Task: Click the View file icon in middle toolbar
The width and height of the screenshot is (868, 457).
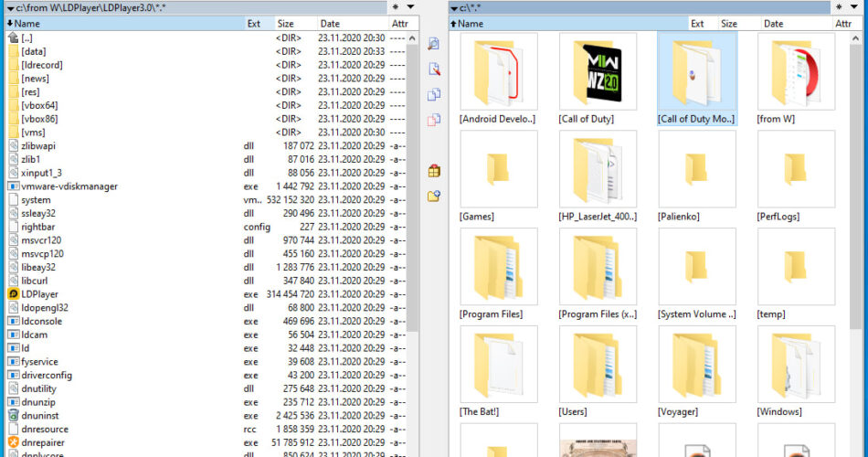Action: pos(434,44)
